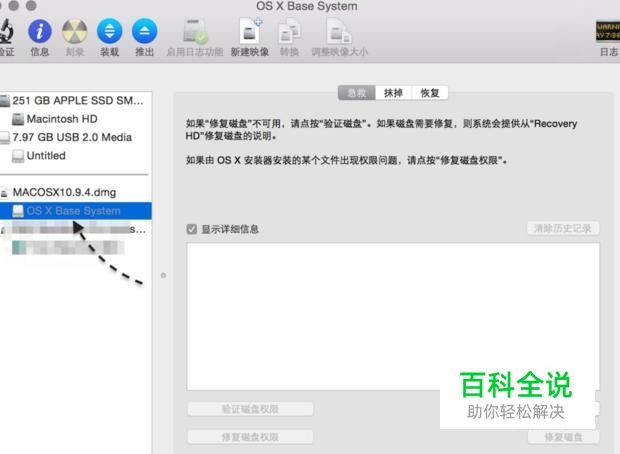Click the Resize Image (调整映像大小) icon
620x454 pixels.
coord(339,31)
